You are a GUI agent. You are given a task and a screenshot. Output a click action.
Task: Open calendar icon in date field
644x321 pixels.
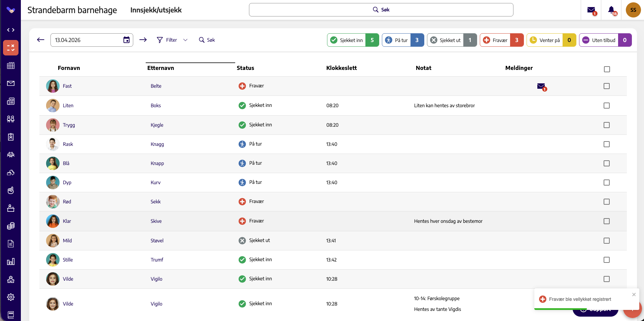(x=127, y=40)
